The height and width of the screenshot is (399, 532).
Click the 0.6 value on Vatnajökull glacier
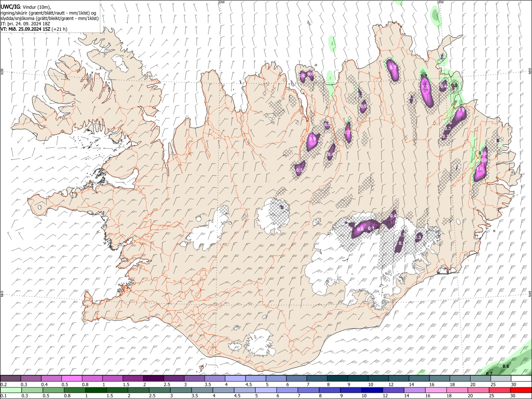point(360,229)
